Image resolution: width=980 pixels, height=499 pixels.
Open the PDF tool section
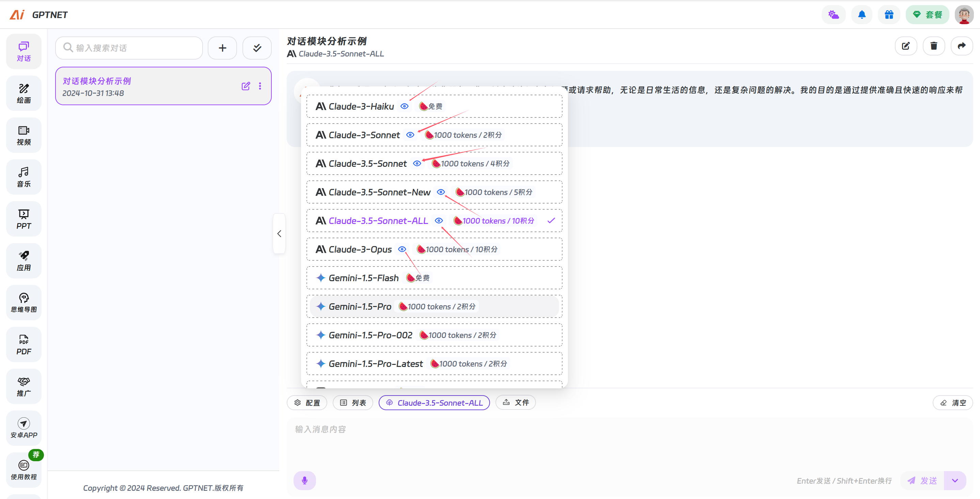click(x=23, y=344)
